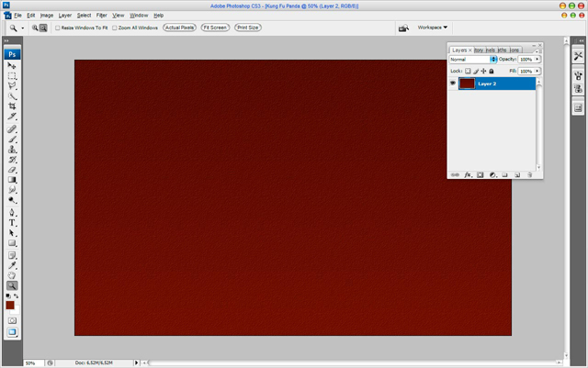Open the File menu
This screenshot has width=588, height=368.
(17, 16)
